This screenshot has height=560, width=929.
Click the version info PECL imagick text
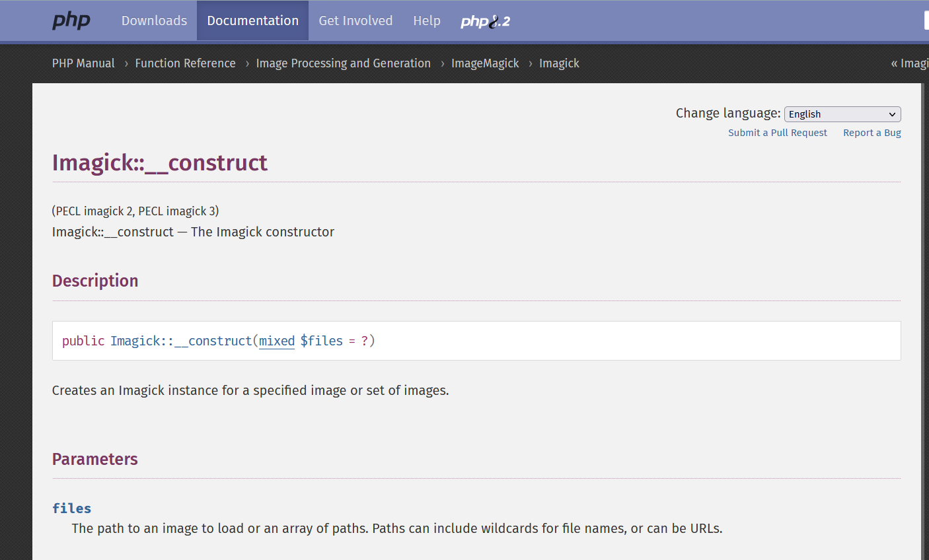click(x=135, y=211)
